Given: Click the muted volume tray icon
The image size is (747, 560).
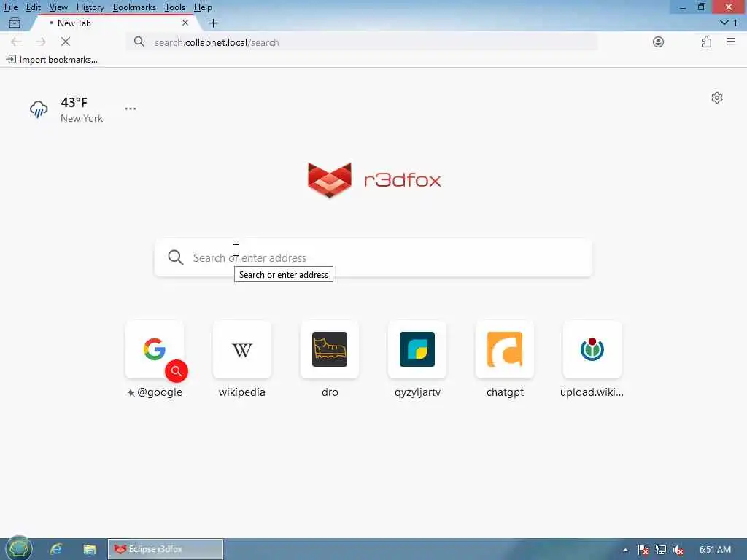Looking at the screenshot, I should [678, 550].
